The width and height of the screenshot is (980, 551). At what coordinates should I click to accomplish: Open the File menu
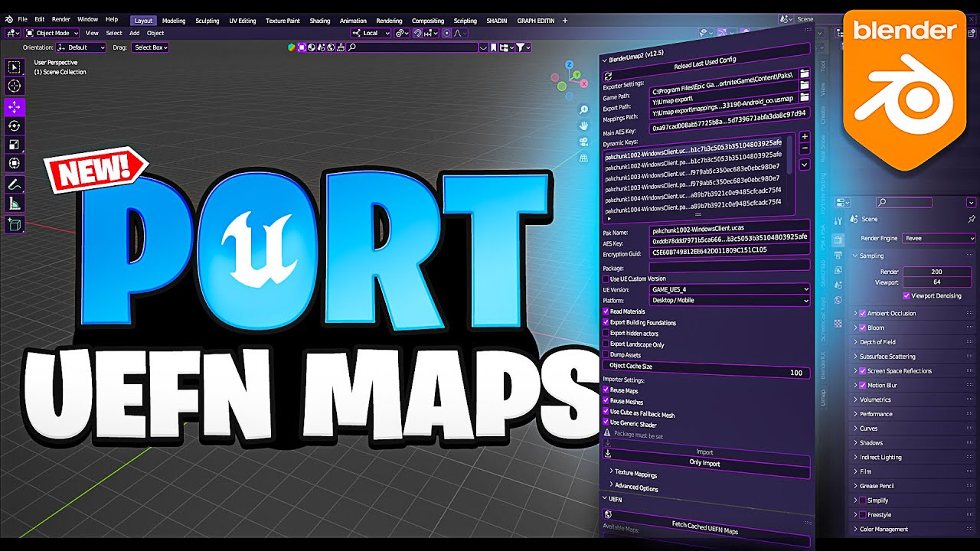click(22, 19)
